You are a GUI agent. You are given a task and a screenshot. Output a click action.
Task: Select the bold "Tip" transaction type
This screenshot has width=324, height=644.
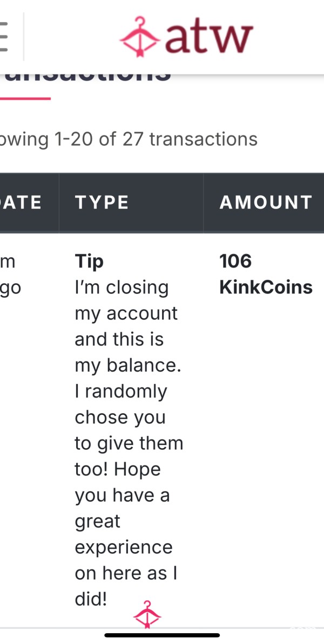(x=89, y=262)
